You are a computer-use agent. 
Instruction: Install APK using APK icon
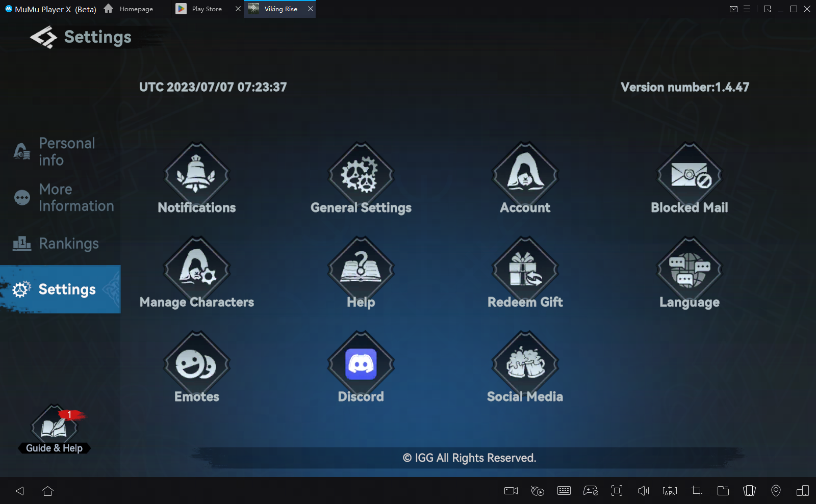pos(670,491)
